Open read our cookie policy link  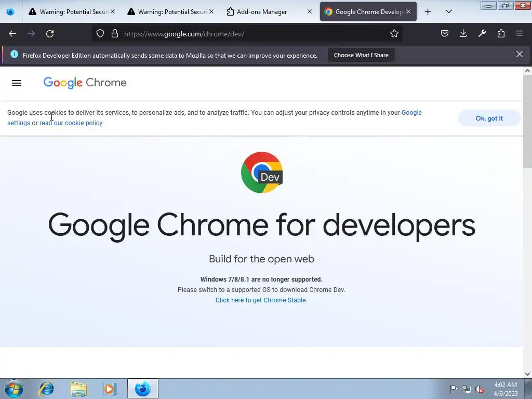tap(71, 123)
